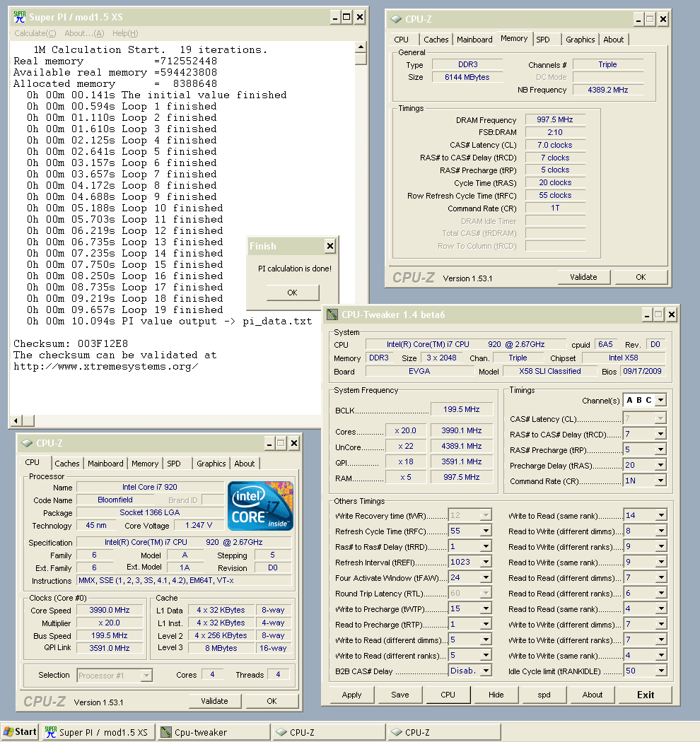Viewport: 700px width, 742px height.
Task: Click Apply in CPU-Tweaker
Action: point(352,695)
